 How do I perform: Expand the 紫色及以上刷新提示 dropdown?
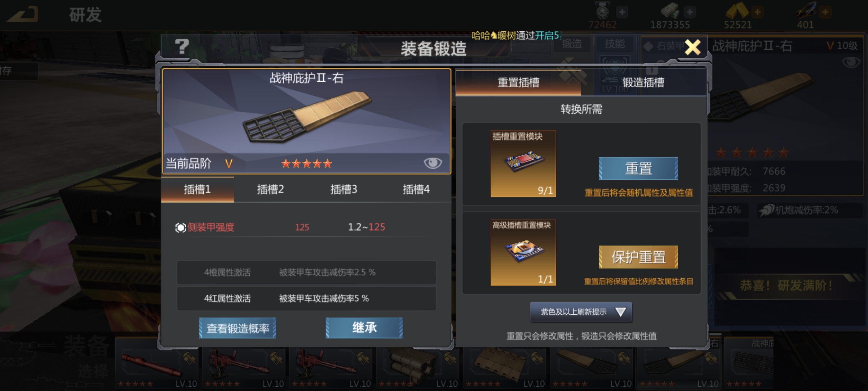point(581,312)
